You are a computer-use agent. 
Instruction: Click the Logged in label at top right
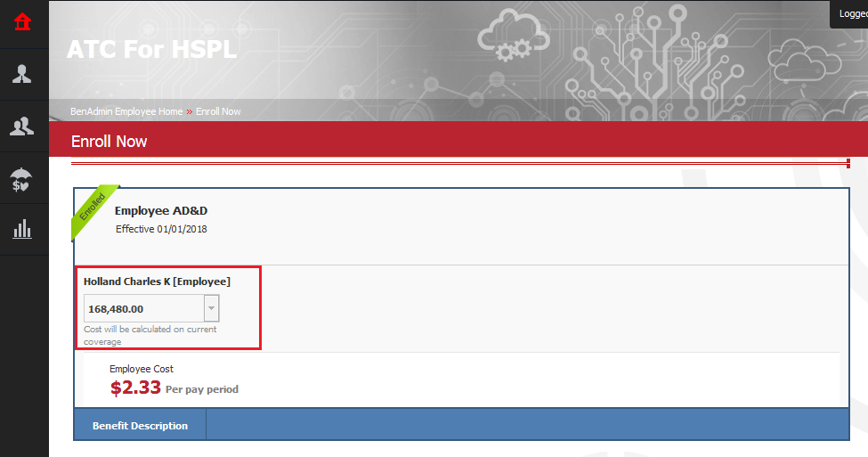pos(852,13)
